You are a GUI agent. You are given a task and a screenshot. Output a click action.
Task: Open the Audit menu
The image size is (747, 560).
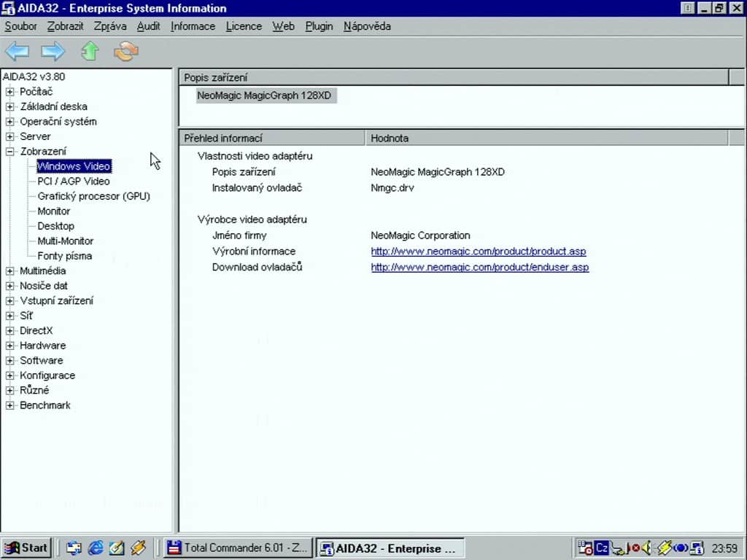point(148,26)
